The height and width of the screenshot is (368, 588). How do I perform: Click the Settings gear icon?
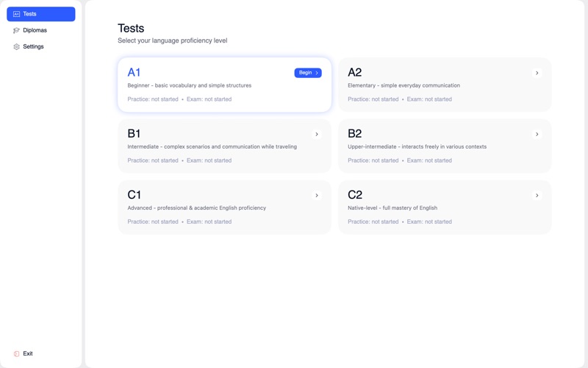point(16,46)
